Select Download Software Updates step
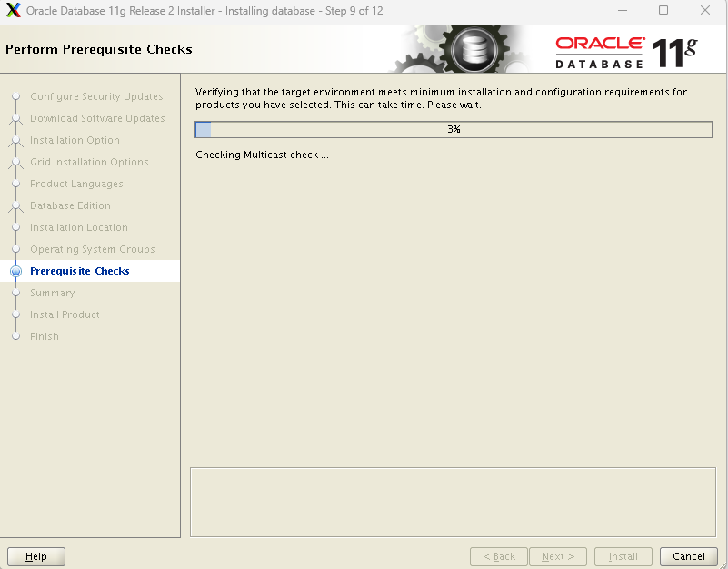 97,118
